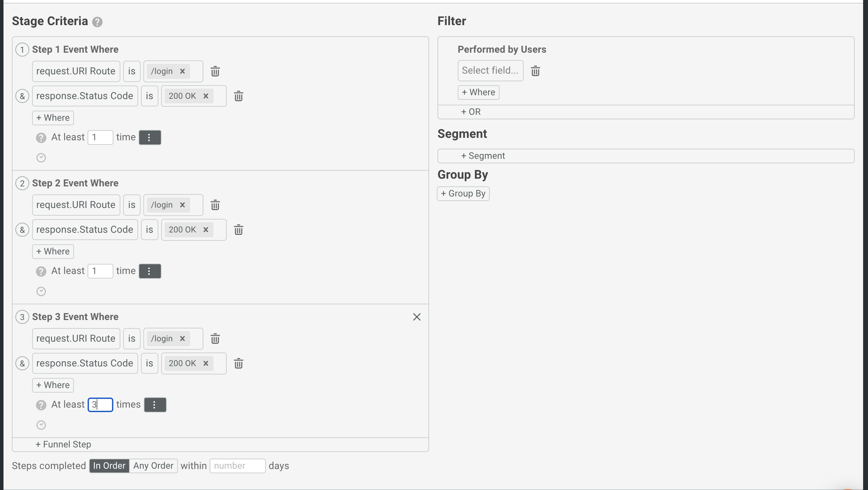
Task: Change Step 2 status code 'is' operator
Action: pyautogui.click(x=149, y=230)
